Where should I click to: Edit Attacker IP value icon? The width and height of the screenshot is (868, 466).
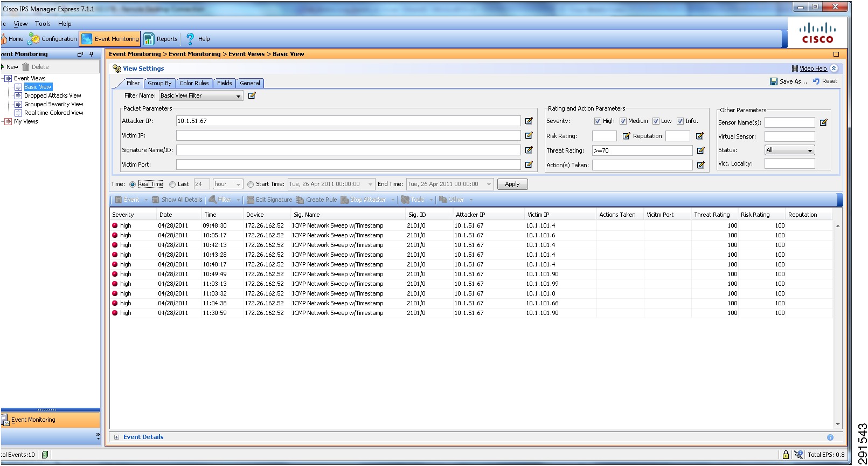point(529,121)
